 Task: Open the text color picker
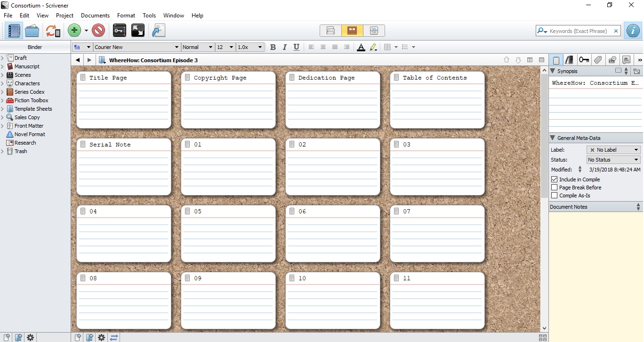361,47
